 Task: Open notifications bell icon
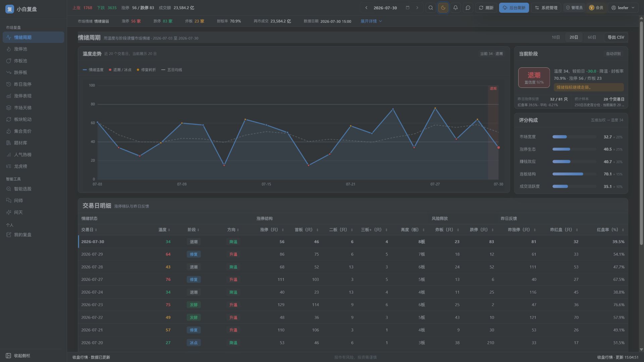[455, 8]
